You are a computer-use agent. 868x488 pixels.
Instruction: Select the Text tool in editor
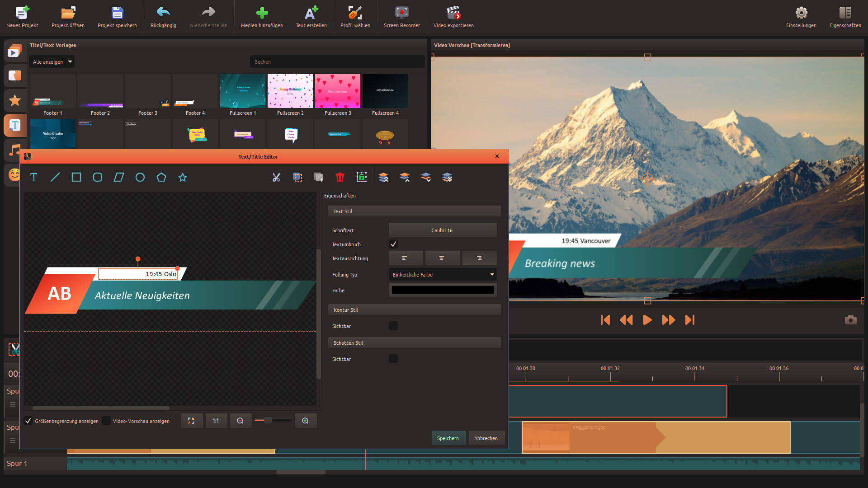tap(34, 177)
